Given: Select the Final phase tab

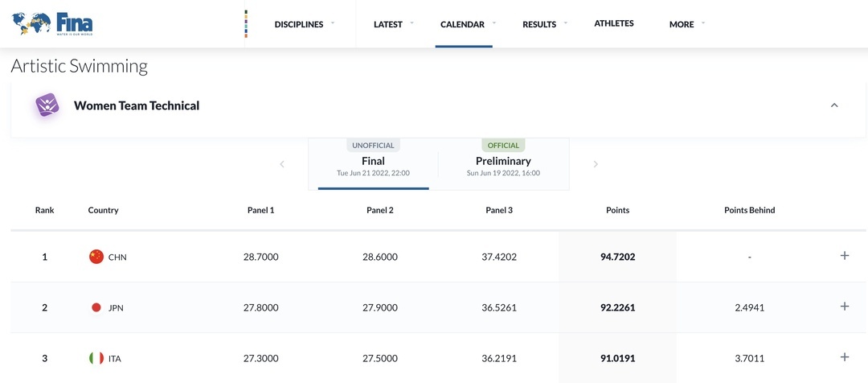Looking at the screenshot, I should click(x=374, y=165).
